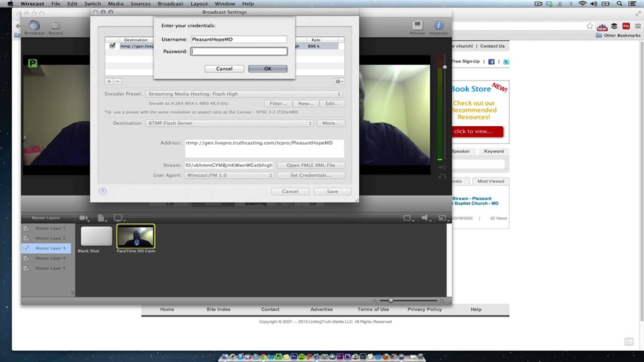Bookmark page with the star icon in browser
Screen dimensions: 644x362
pyautogui.click(x=590, y=26)
